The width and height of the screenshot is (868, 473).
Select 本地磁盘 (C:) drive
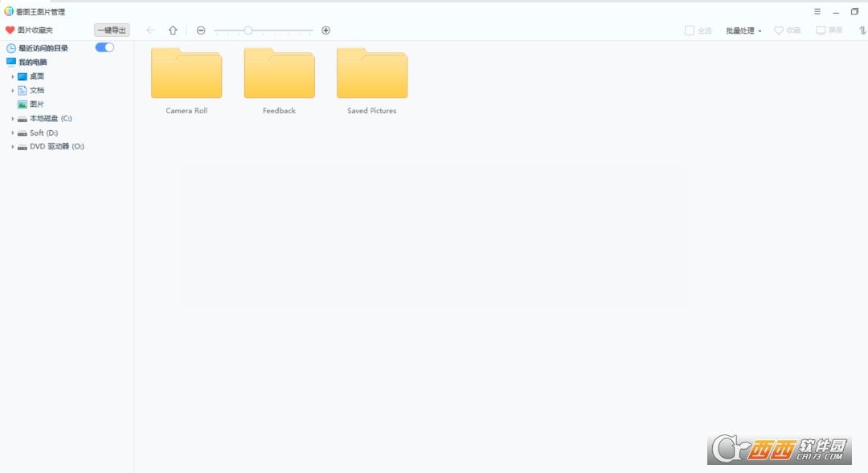(x=45, y=118)
